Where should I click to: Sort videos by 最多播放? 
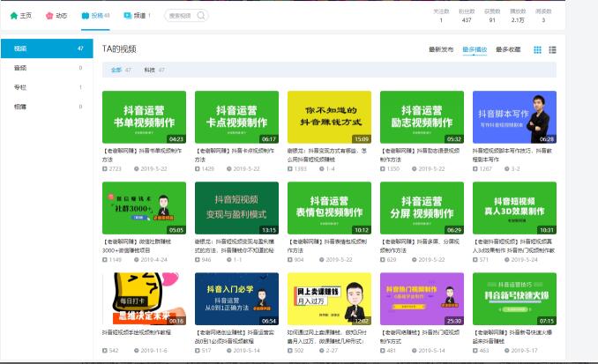pos(474,50)
